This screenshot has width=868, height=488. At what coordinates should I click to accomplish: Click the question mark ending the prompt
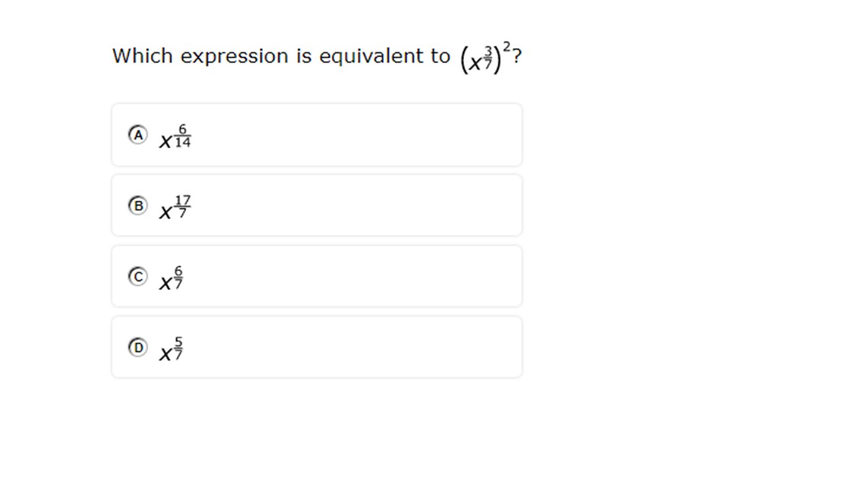tap(517, 56)
